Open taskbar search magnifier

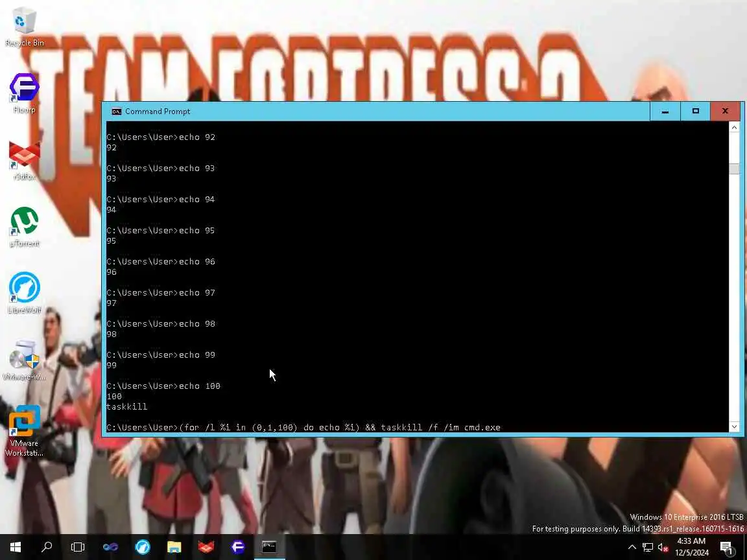point(47,547)
